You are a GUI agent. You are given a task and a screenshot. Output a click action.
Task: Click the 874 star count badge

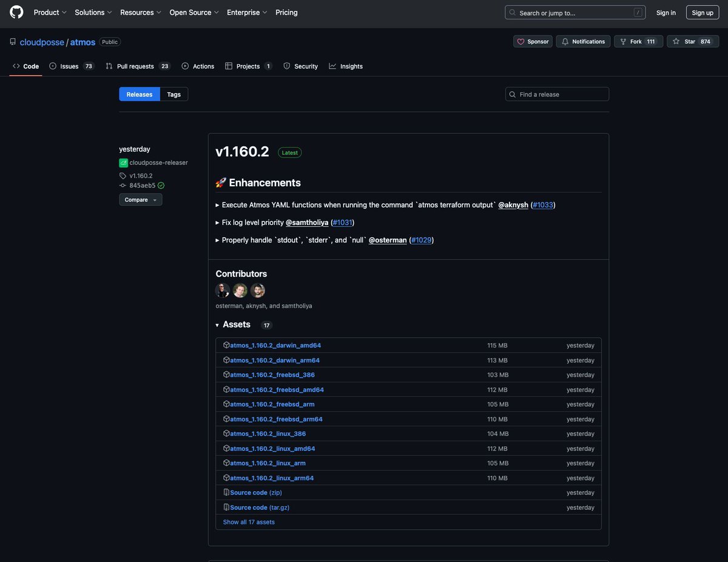(705, 41)
